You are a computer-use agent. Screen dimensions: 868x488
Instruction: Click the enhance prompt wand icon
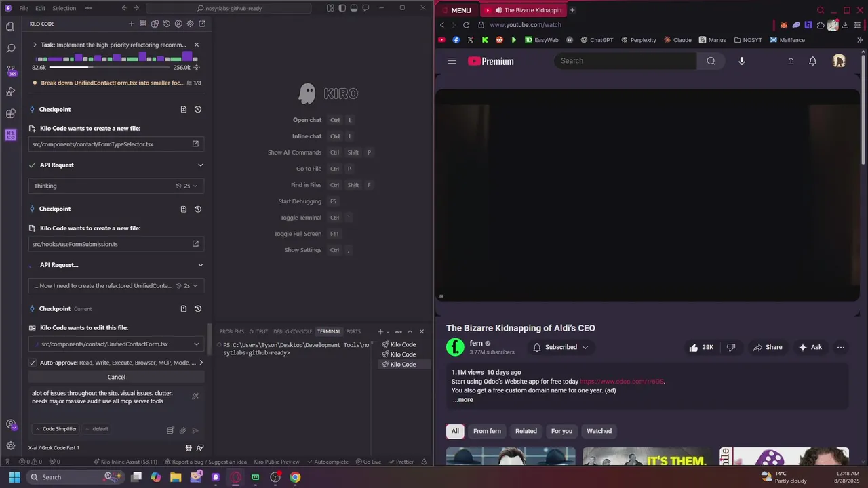pyautogui.click(x=195, y=396)
